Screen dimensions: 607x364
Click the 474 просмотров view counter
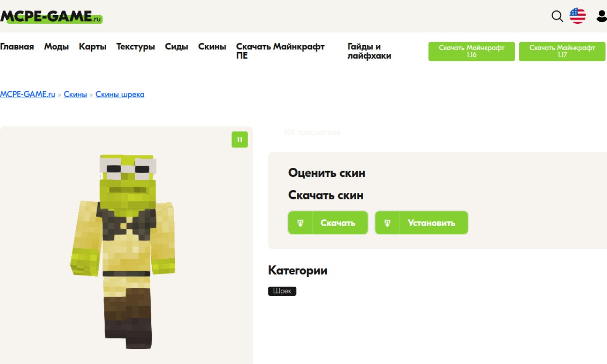[x=312, y=133]
